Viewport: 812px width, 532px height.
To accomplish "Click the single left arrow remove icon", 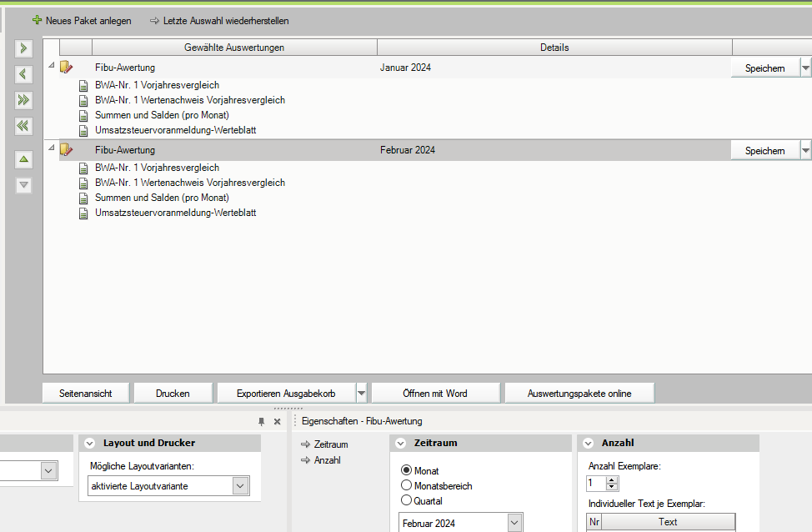I will pyautogui.click(x=24, y=74).
